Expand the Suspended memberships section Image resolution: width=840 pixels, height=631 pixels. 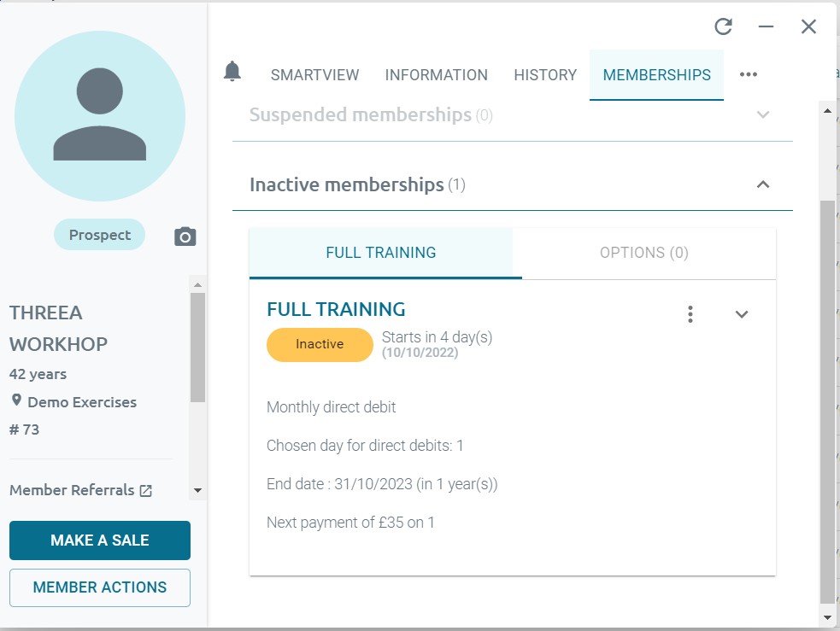pyautogui.click(x=763, y=114)
